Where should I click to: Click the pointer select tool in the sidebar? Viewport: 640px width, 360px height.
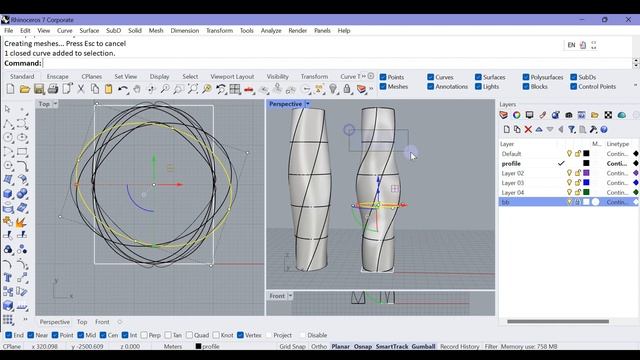pyautogui.click(x=7, y=109)
